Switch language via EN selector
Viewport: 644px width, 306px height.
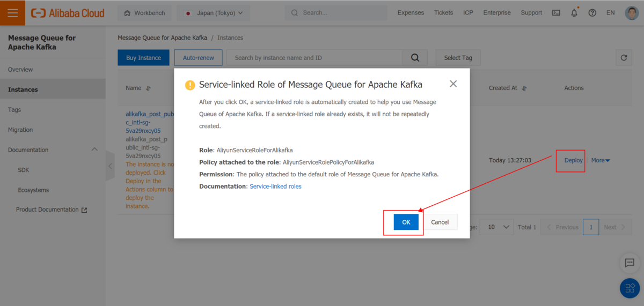[611, 13]
